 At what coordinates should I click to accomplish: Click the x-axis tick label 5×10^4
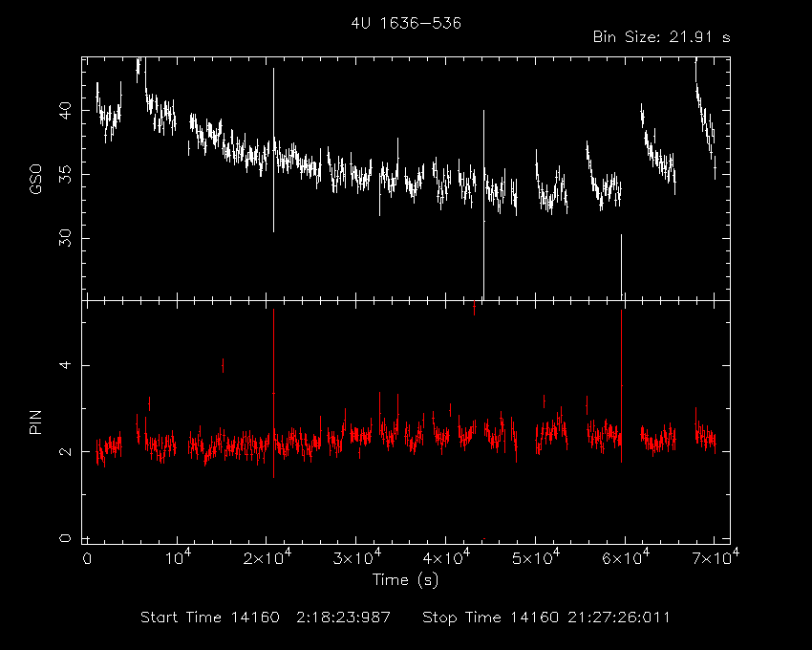536,557
